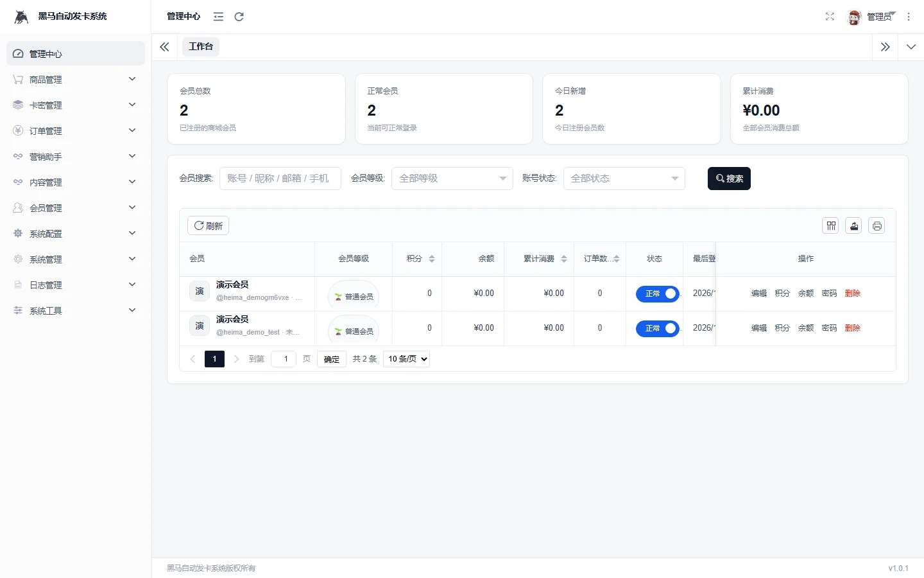
Task: Click 编辑 for member @heima_demogm6vxe
Action: [x=759, y=293]
